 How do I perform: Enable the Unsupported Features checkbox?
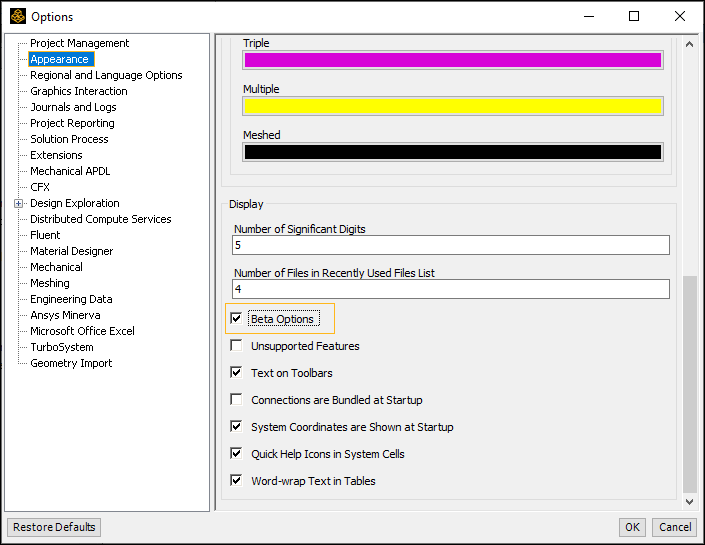[x=236, y=346]
